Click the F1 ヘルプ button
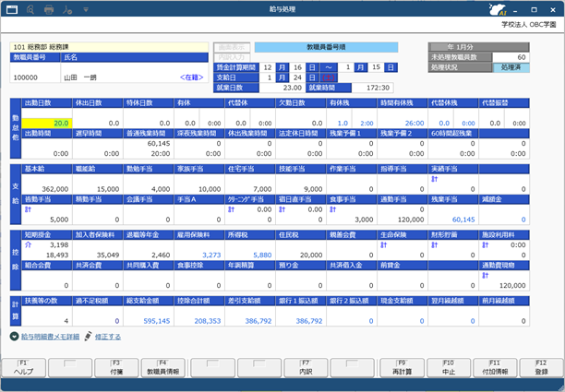 pyautogui.click(x=23, y=367)
